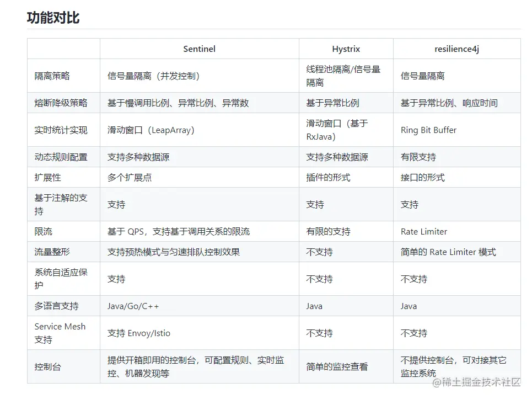Select the Sentinel column header
The width and height of the screenshot is (532, 399).
199,49
